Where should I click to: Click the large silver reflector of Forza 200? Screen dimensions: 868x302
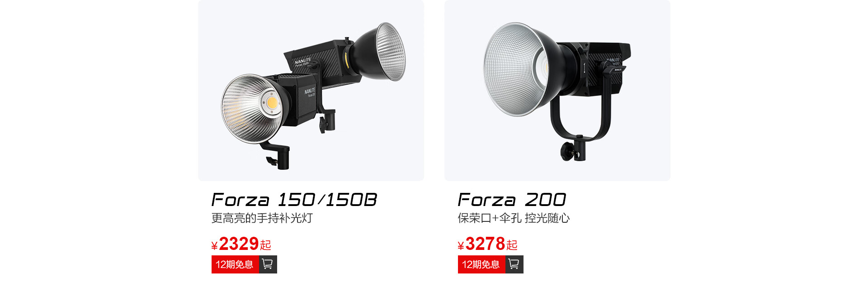pos(518,70)
